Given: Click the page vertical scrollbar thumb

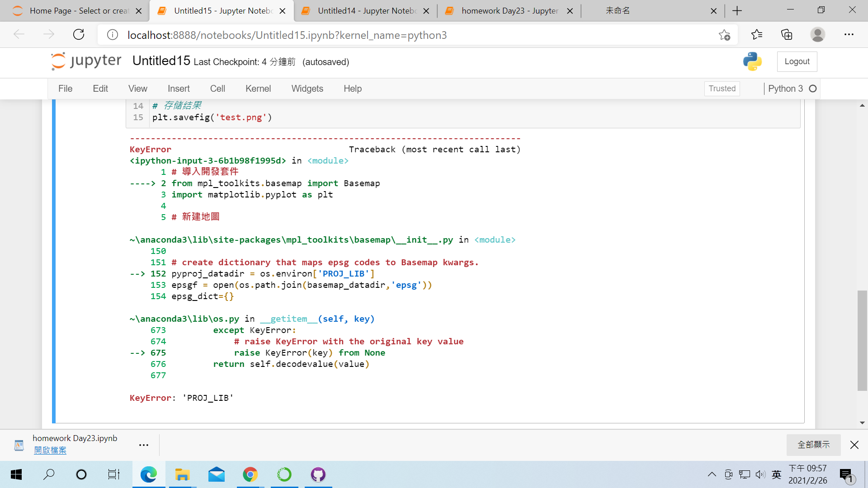Looking at the screenshot, I should 862,341.
